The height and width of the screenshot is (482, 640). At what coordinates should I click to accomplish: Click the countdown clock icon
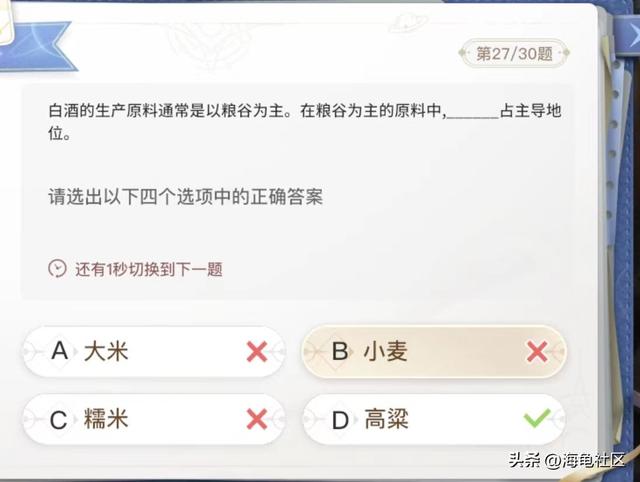coord(57,268)
